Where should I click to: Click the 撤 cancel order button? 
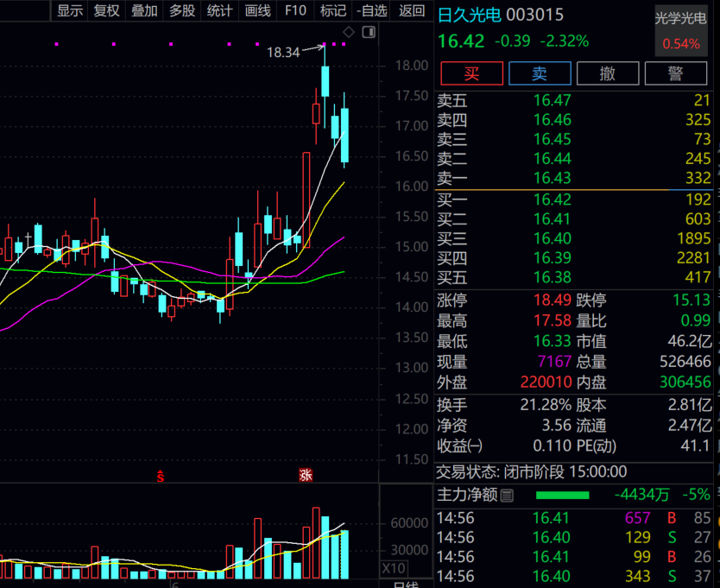pyautogui.click(x=608, y=73)
